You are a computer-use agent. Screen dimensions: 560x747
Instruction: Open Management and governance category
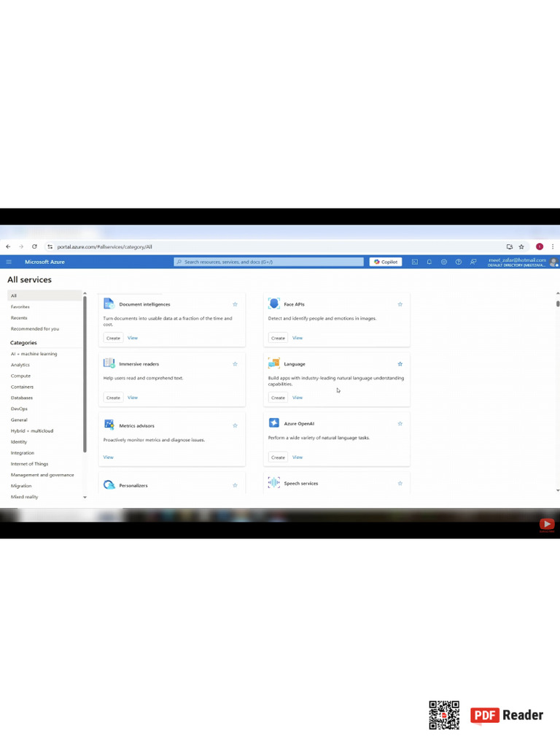coord(42,475)
